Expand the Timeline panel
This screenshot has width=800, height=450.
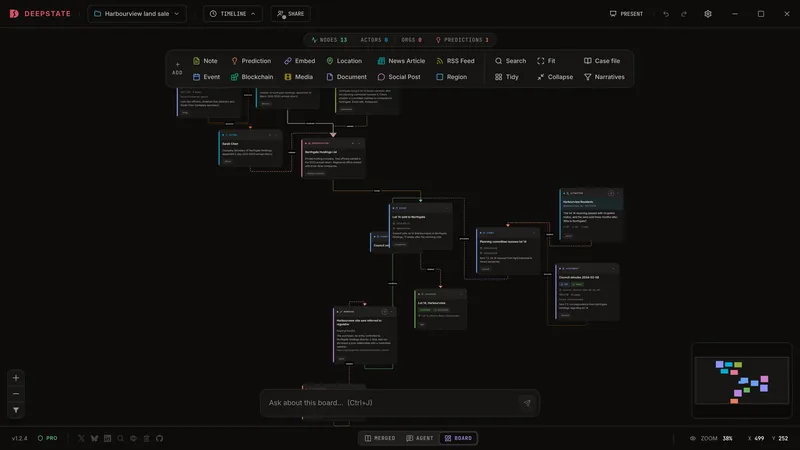[x=233, y=14]
